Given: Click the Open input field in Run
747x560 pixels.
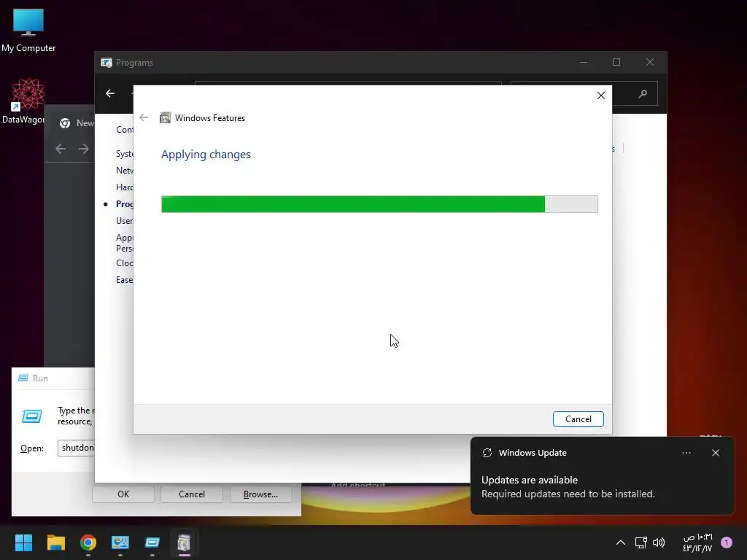Looking at the screenshot, I should click(76, 448).
